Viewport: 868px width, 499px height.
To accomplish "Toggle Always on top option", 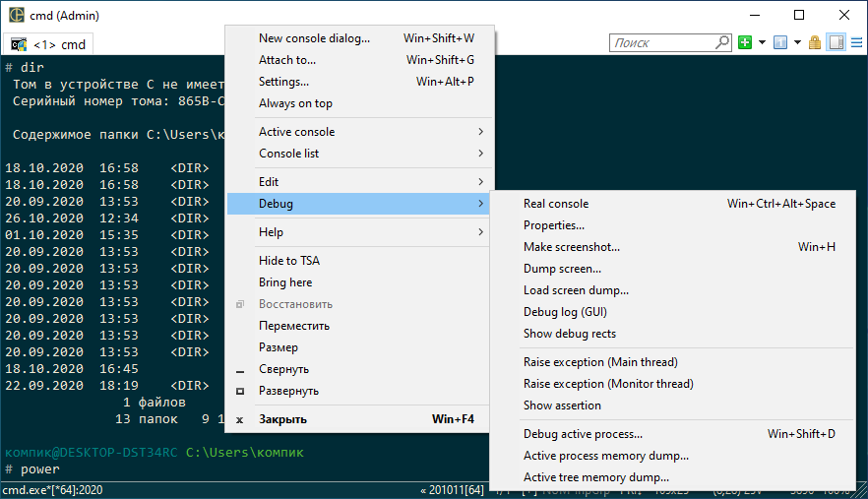I will click(x=295, y=103).
